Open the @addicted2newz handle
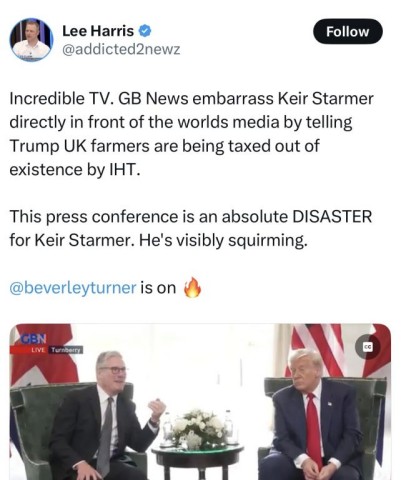This screenshot has width=401, height=480. click(121, 49)
